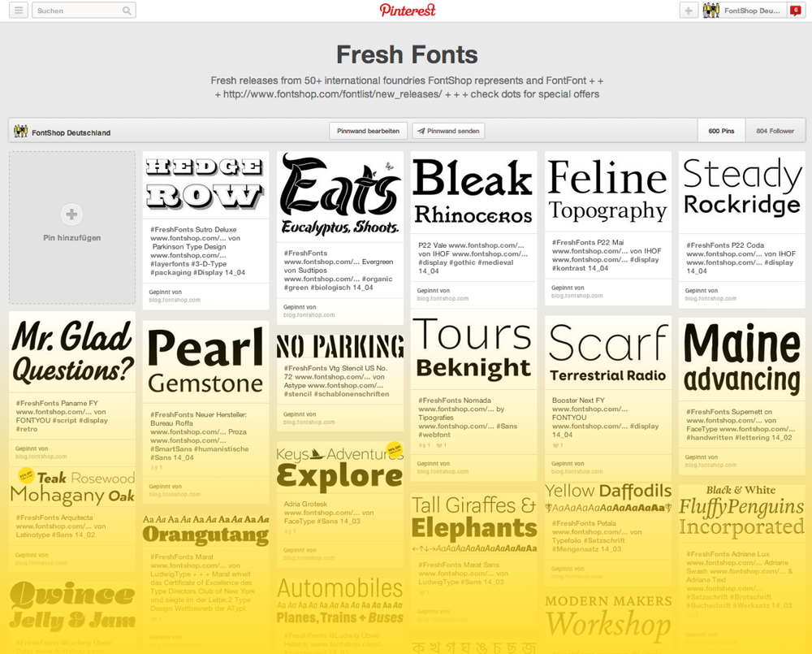Click blog.fontshop.com source under Feline Topography pin
The image size is (812, 654).
tap(577, 296)
